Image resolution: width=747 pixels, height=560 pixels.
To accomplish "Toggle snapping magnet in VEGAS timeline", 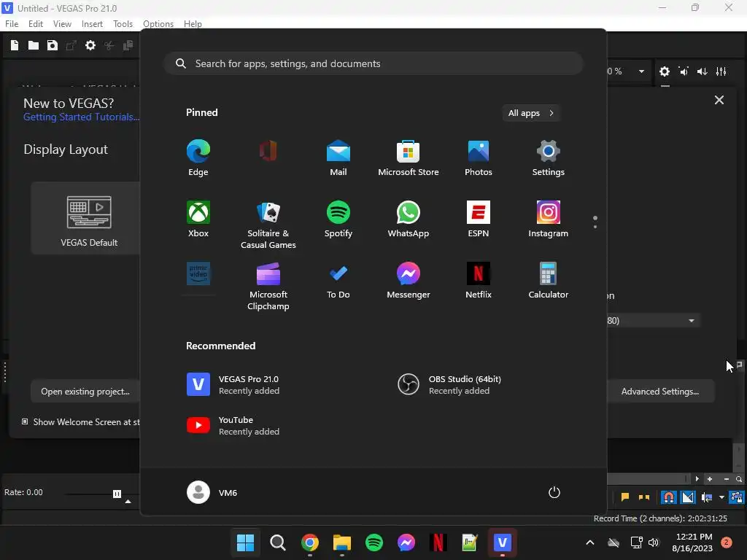I will pyautogui.click(x=668, y=497).
